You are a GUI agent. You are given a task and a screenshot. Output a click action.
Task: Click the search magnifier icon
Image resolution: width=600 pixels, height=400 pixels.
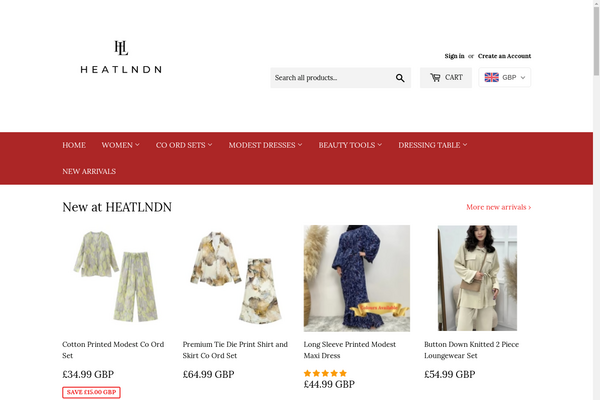click(400, 78)
